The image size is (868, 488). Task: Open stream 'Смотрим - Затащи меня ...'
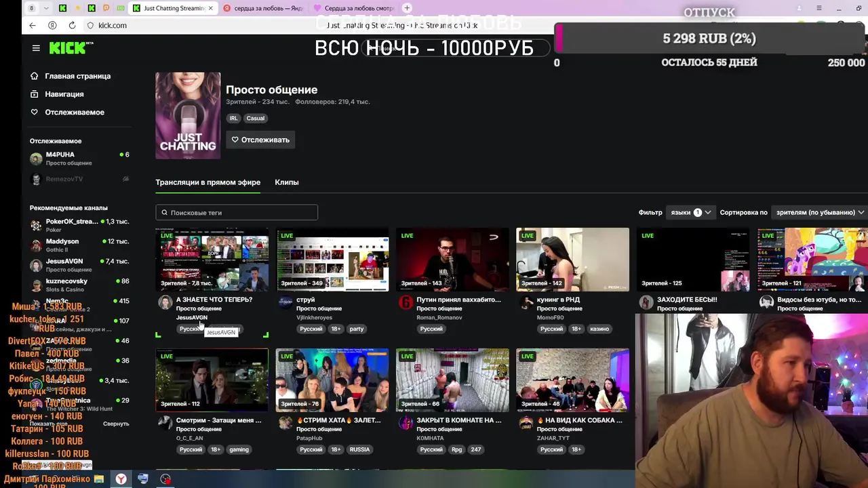click(218, 420)
